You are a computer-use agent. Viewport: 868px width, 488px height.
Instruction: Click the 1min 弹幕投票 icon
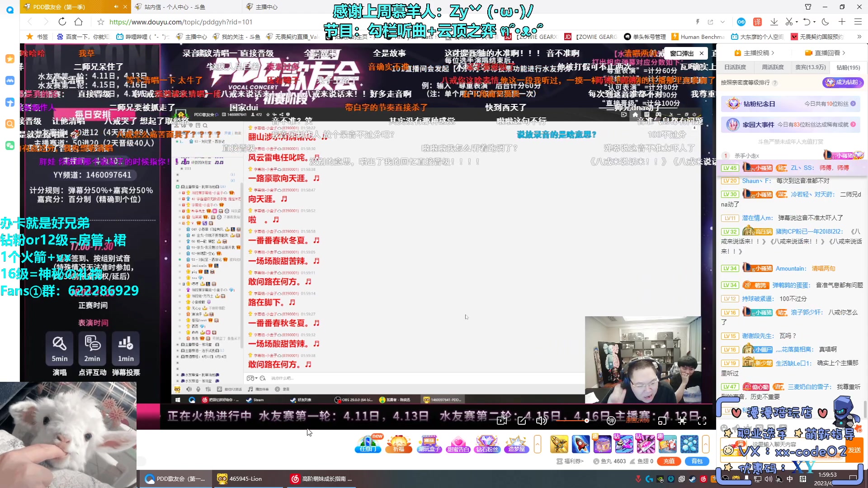(126, 348)
